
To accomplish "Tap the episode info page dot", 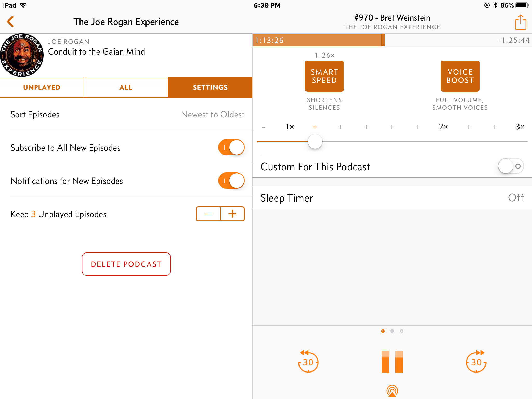I will (402, 331).
